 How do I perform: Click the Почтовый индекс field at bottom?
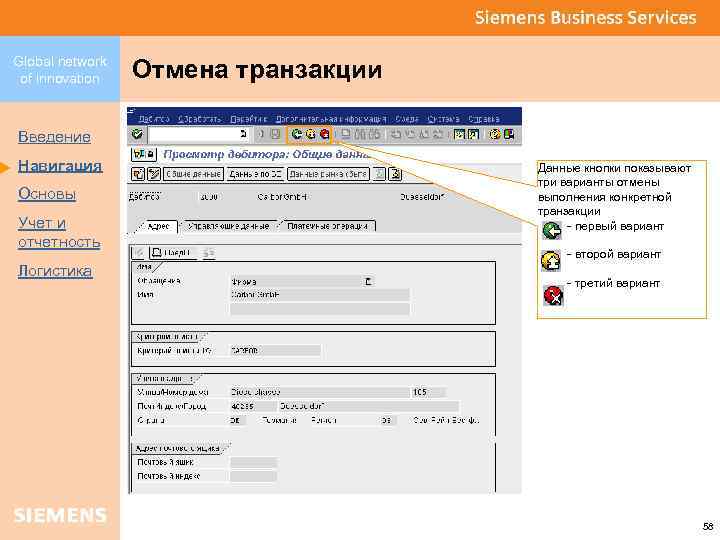(x=253, y=476)
